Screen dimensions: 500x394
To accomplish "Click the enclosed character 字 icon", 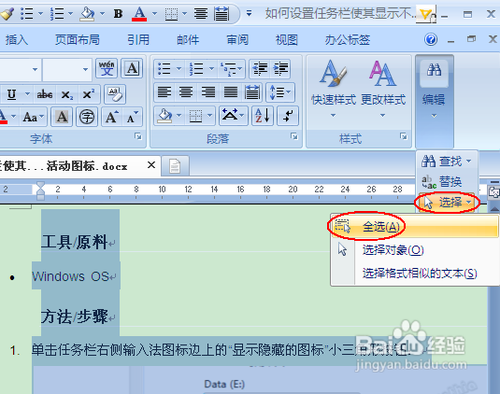I will (87, 117).
